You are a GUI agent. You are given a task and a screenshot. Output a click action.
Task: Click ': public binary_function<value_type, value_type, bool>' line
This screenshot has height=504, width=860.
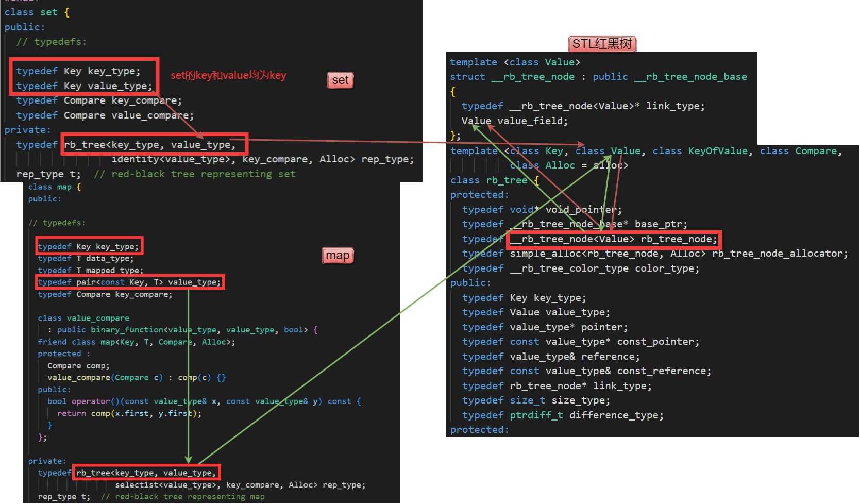tap(183, 330)
